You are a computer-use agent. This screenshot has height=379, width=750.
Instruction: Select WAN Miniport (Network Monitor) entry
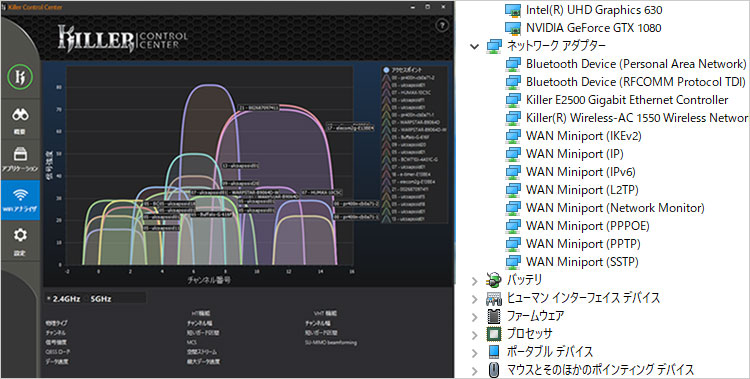click(615, 208)
